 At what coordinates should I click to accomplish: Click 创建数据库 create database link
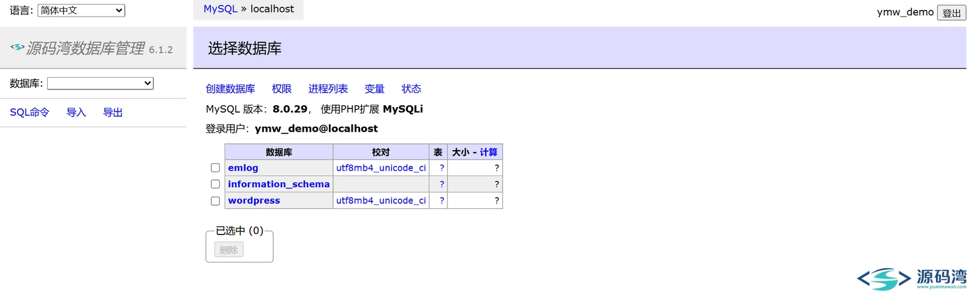point(230,89)
